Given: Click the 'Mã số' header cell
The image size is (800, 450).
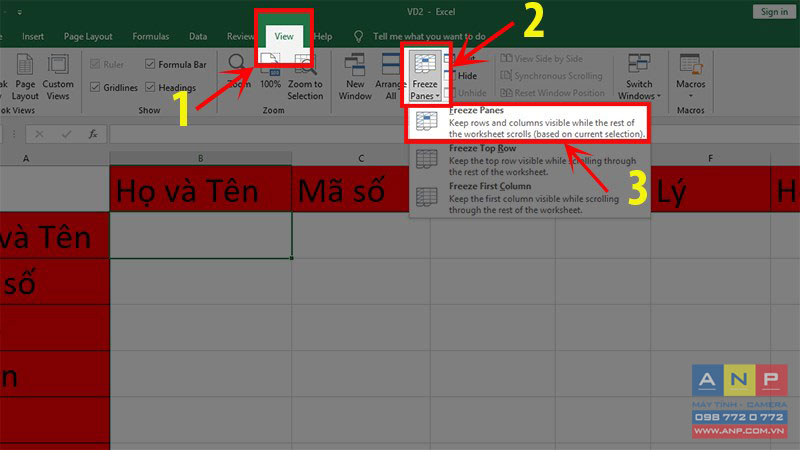Looking at the screenshot, I should 352,189.
